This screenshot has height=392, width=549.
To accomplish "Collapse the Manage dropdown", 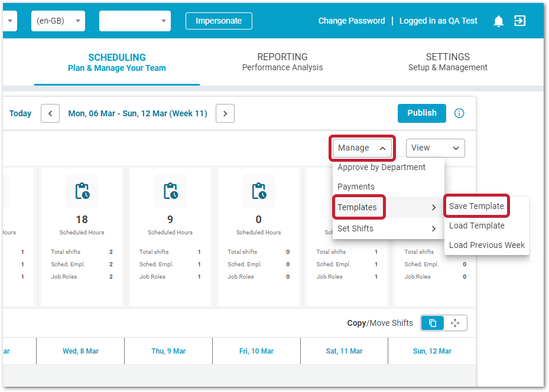I will point(362,148).
